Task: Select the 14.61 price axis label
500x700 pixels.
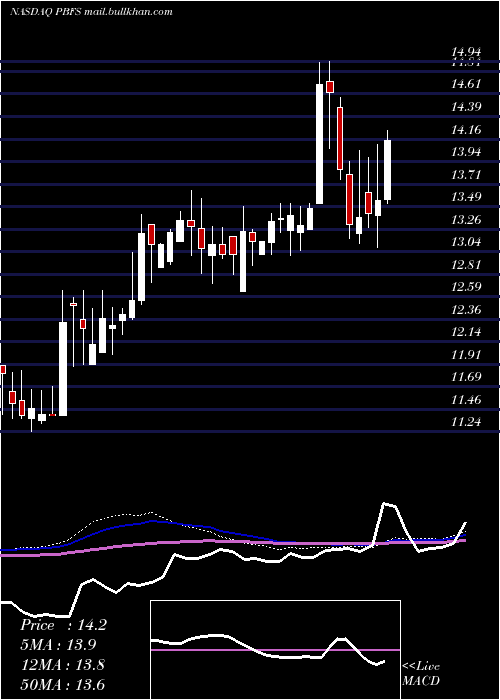Action: click(466, 84)
